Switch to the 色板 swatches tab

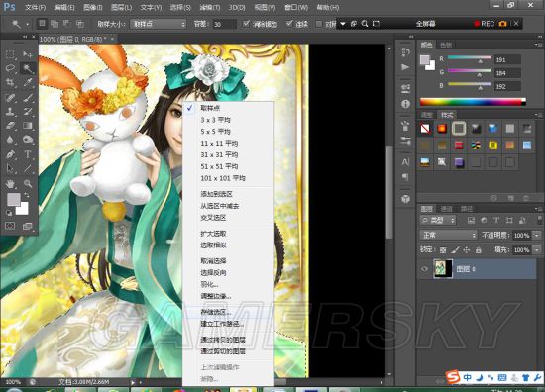[446, 45]
